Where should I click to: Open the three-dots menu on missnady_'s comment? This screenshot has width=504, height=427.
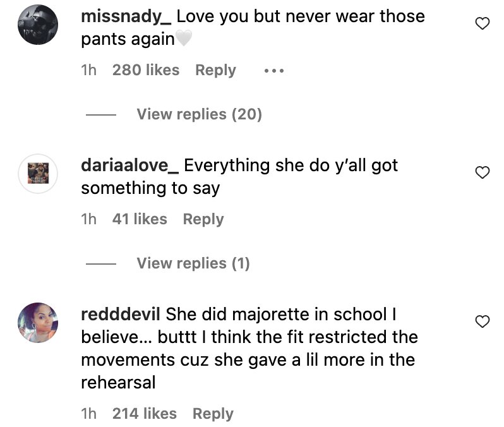click(x=274, y=70)
